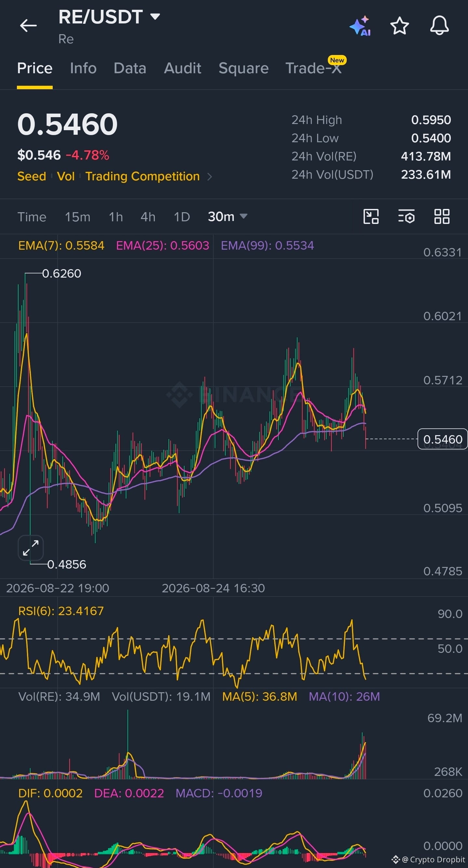Switch to the Data tab
468x868 pixels.
coord(130,68)
